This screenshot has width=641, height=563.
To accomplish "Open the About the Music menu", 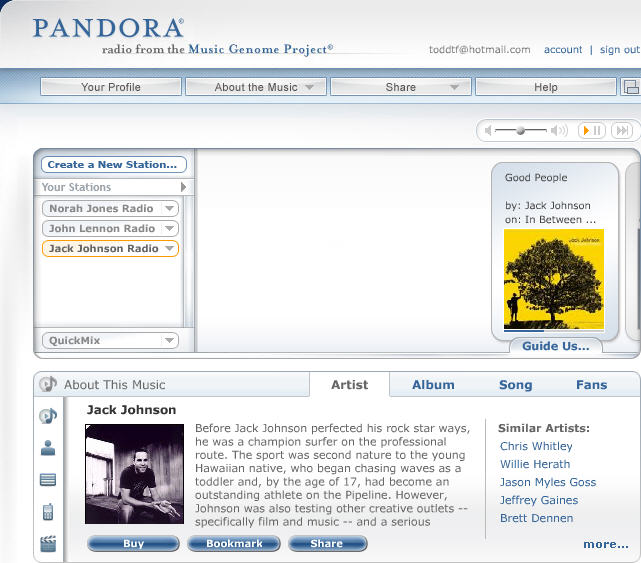I will coord(256,87).
